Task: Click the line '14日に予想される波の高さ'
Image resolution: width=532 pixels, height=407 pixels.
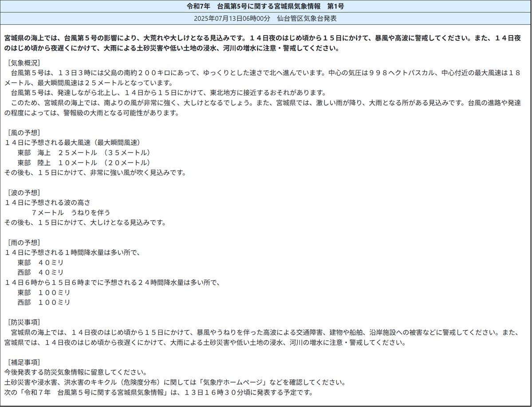Action: [47, 203]
